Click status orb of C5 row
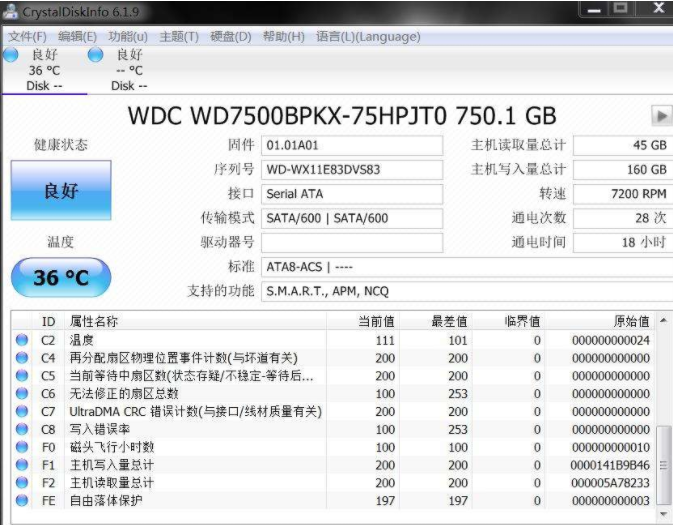The image size is (673, 525). [x=22, y=376]
